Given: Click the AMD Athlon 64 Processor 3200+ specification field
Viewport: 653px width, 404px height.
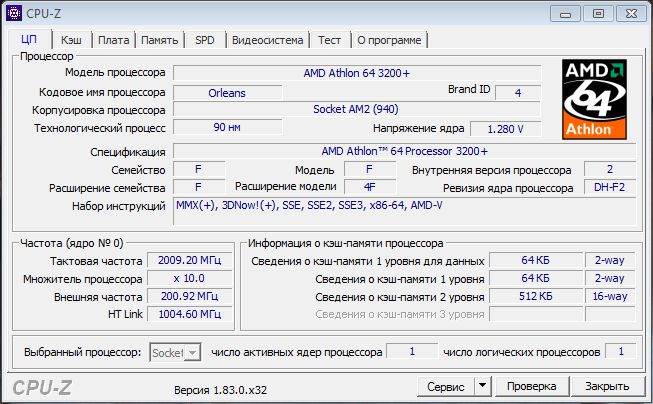Looking at the screenshot, I should pyautogui.click(x=404, y=151).
